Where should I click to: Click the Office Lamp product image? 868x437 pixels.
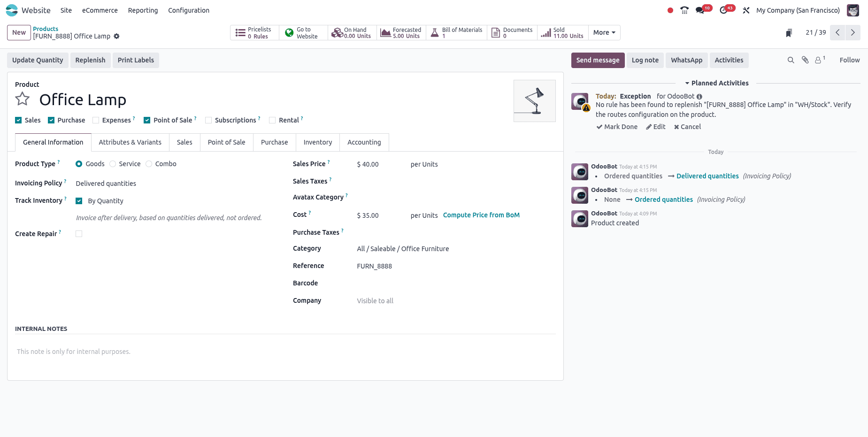tap(535, 101)
